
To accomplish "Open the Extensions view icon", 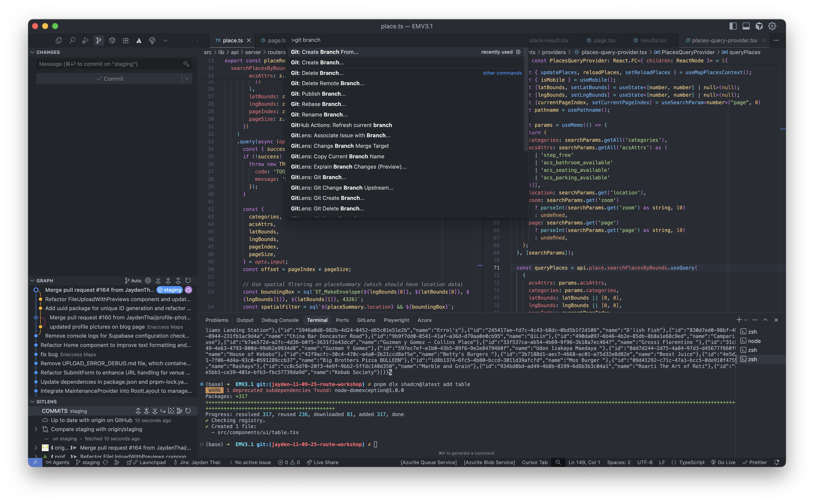I will tap(125, 40).
